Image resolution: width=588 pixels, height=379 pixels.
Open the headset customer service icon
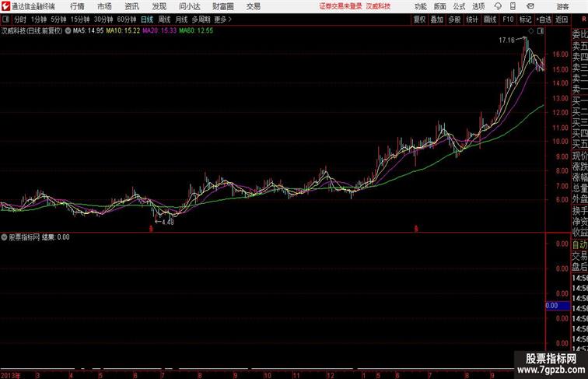[498, 6]
